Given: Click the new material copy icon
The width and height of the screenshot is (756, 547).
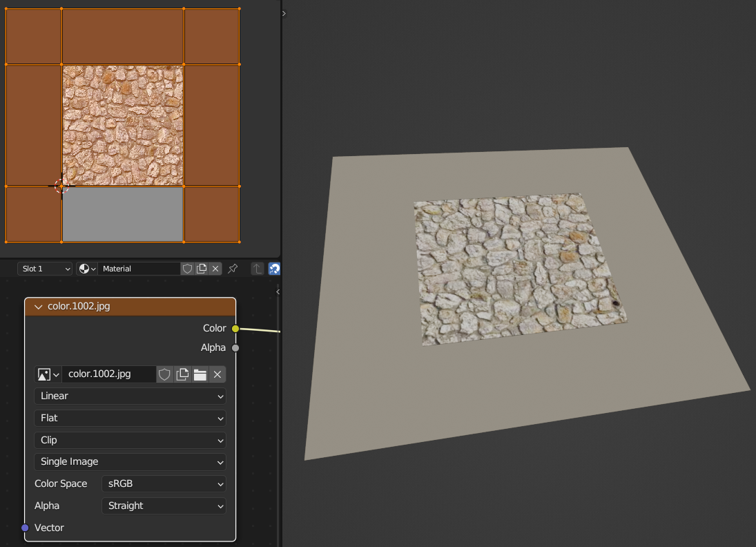Looking at the screenshot, I should (x=202, y=269).
